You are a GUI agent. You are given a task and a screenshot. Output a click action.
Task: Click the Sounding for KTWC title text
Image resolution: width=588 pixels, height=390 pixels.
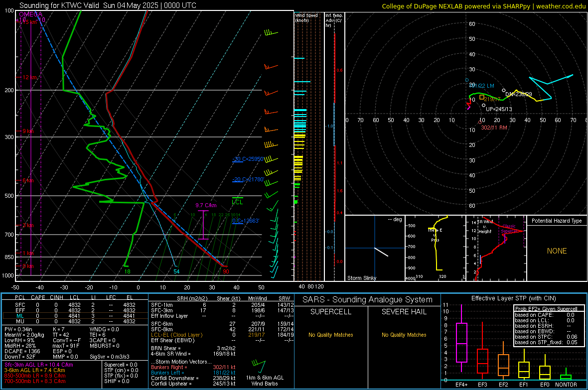(108, 5)
